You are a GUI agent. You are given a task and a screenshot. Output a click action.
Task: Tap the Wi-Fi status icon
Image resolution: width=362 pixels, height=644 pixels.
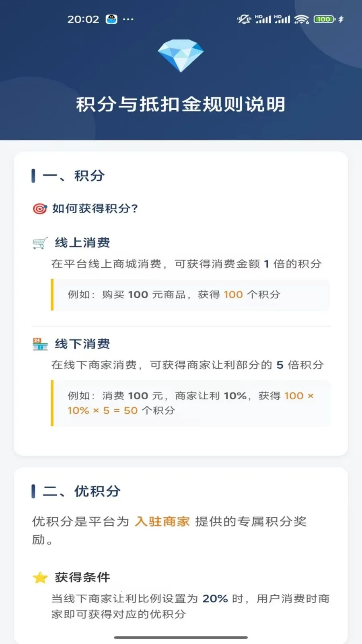(301, 19)
